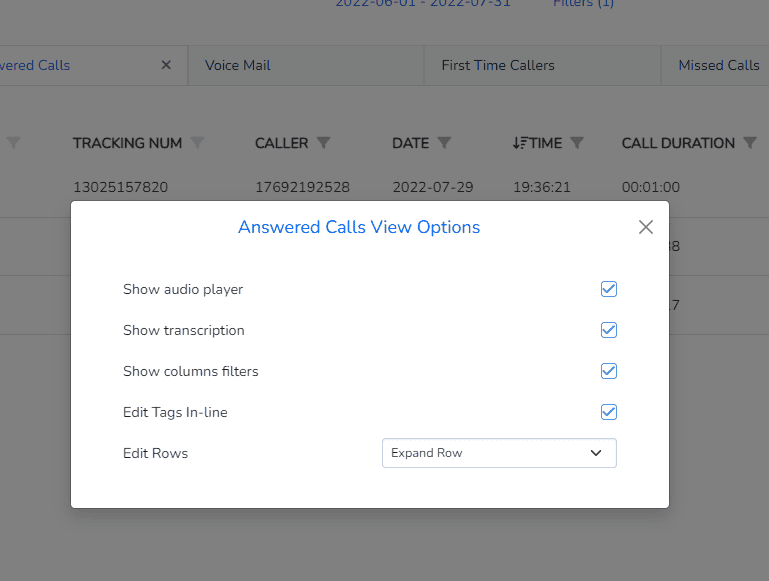Click the filter icon left of TRACKING NUM
This screenshot has height=581, width=769.
[x=13, y=143]
